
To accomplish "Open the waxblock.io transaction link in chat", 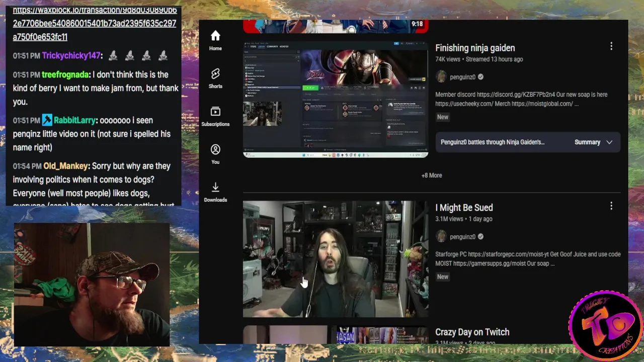I will coord(95,23).
